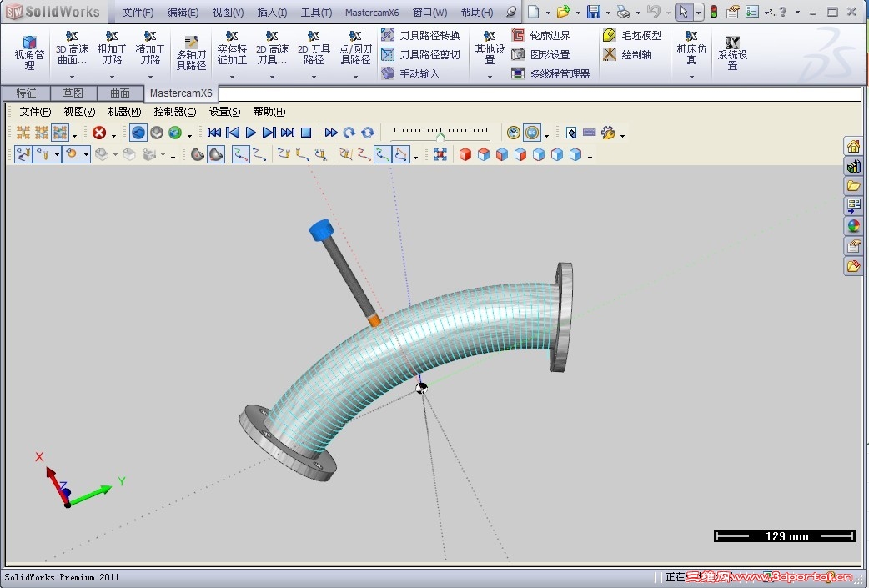The image size is (869, 588).
Task: Switch to the 特征 tab
Action: pos(26,93)
